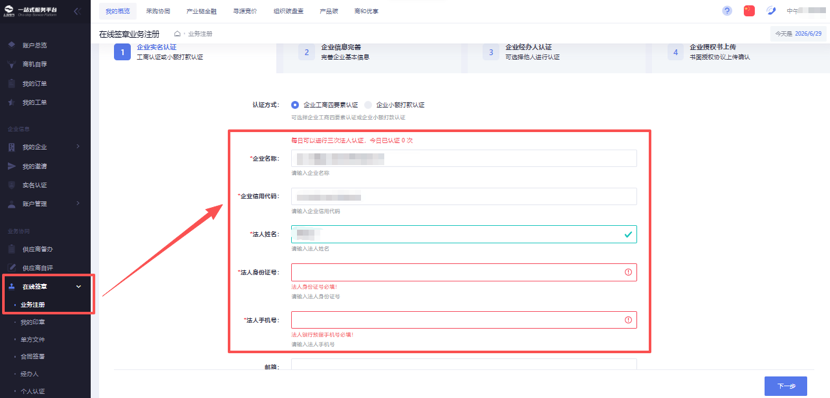Open the 寻源竞价 top tab
This screenshot has width=830, height=398.
click(246, 11)
